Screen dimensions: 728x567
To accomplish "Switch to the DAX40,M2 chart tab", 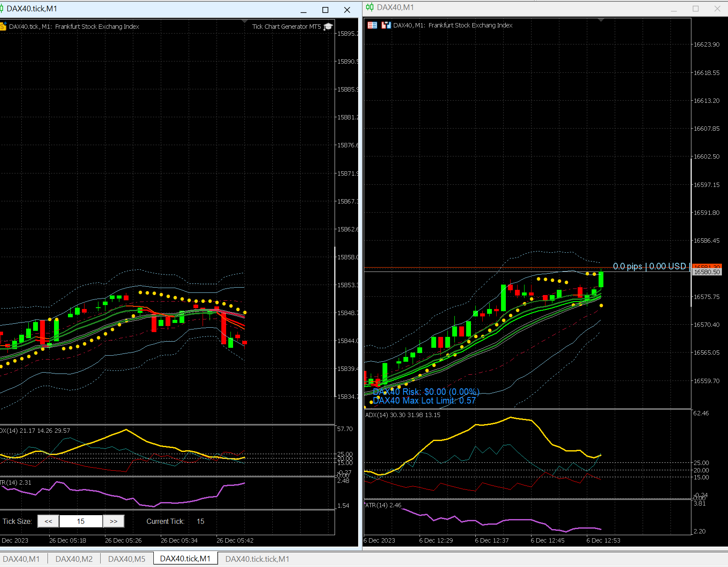I will tap(74, 559).
